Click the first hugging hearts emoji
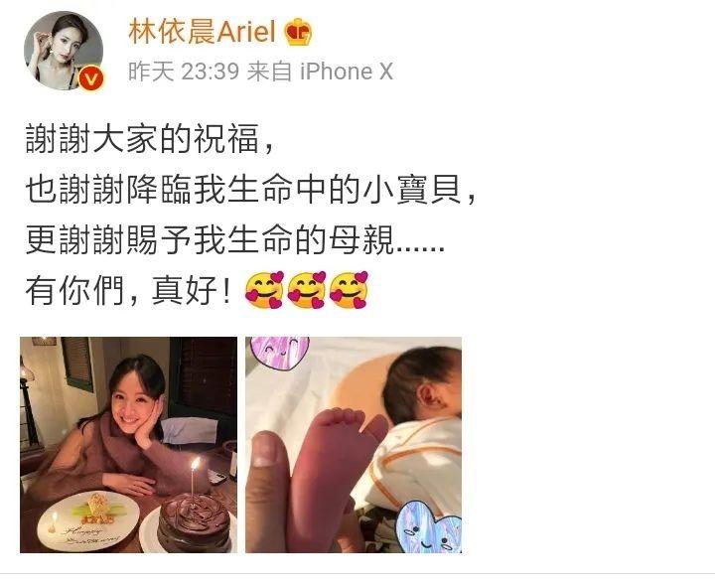This screenshot has width=715, height=588. pyautogui.click(x=264, y=291)
